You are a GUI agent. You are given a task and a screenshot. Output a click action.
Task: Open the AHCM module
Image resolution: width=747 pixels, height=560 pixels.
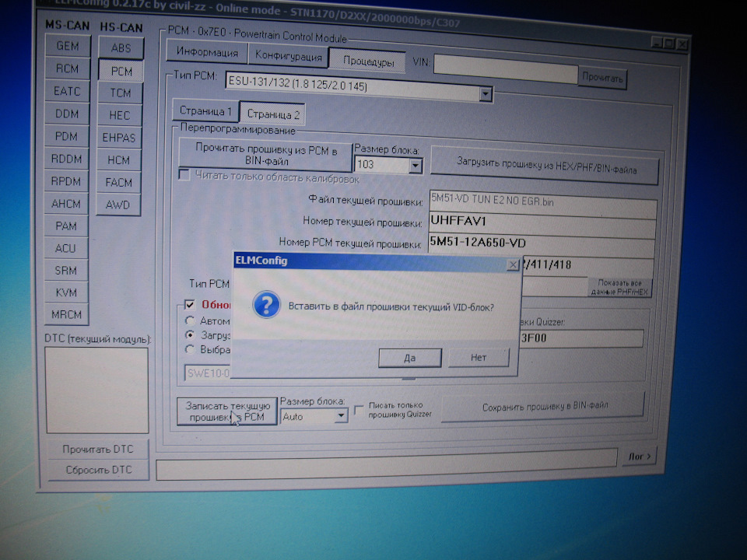[66, 204]
